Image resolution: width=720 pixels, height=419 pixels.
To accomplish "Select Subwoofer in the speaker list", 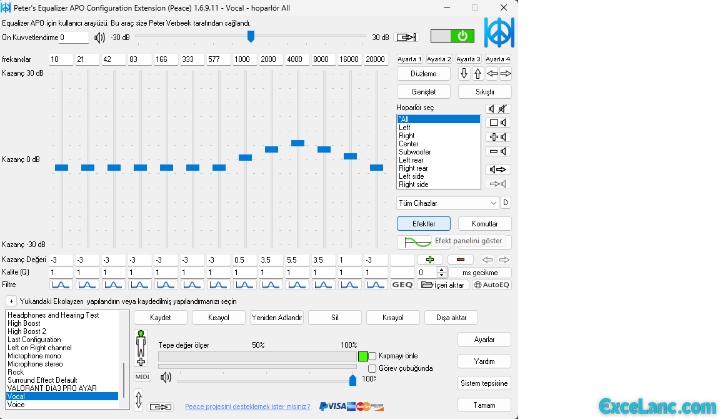I will pos(438,152).
